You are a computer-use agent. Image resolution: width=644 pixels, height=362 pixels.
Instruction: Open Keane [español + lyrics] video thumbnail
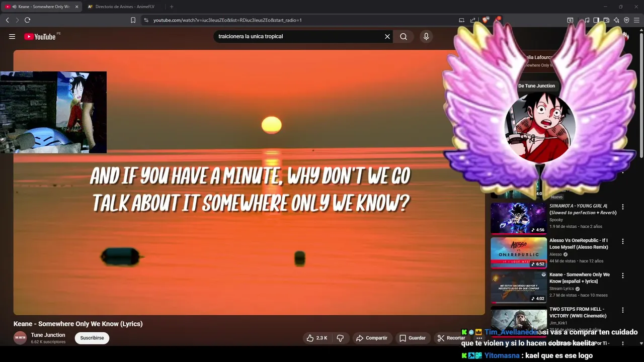(x=519, y=288)
